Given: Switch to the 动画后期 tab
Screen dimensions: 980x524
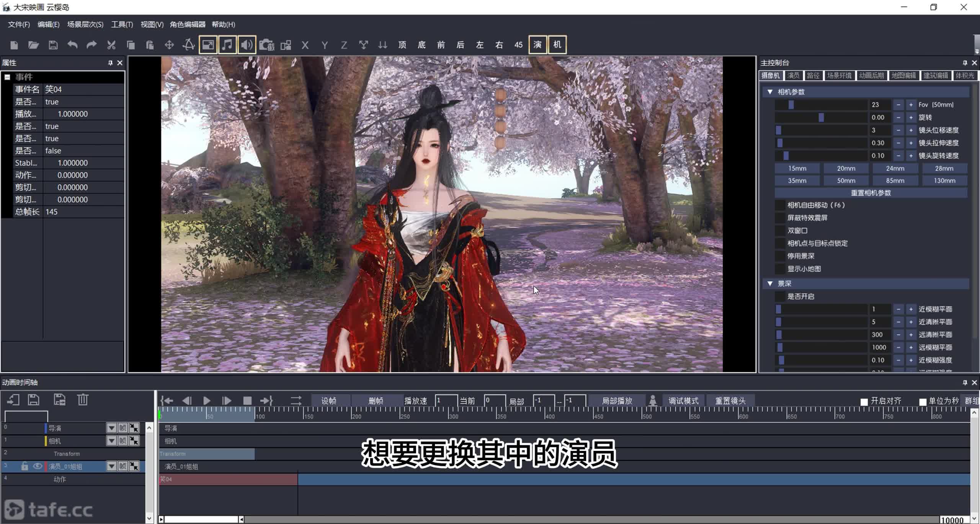Looking at the screenshot, I should click(871, 76).
